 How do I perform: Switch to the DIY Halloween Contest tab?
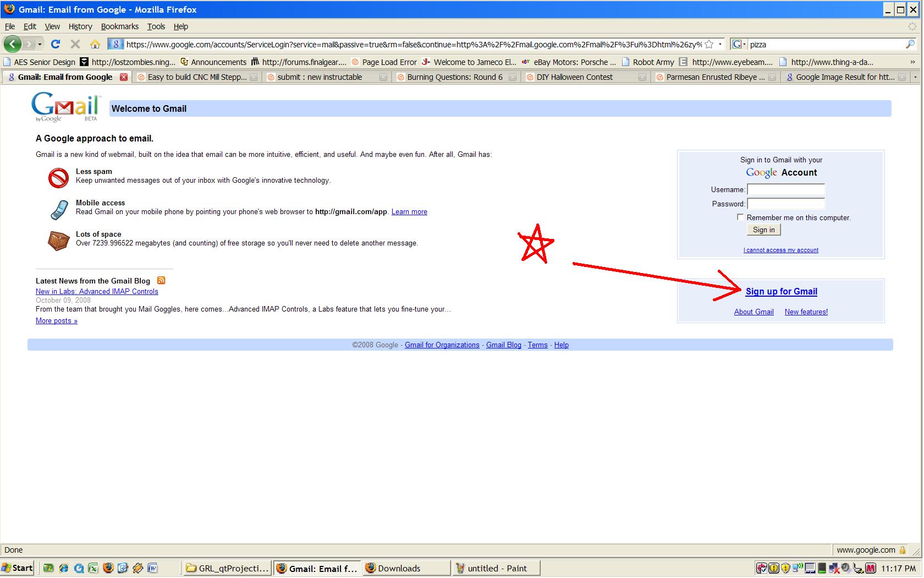pos(586,77)
